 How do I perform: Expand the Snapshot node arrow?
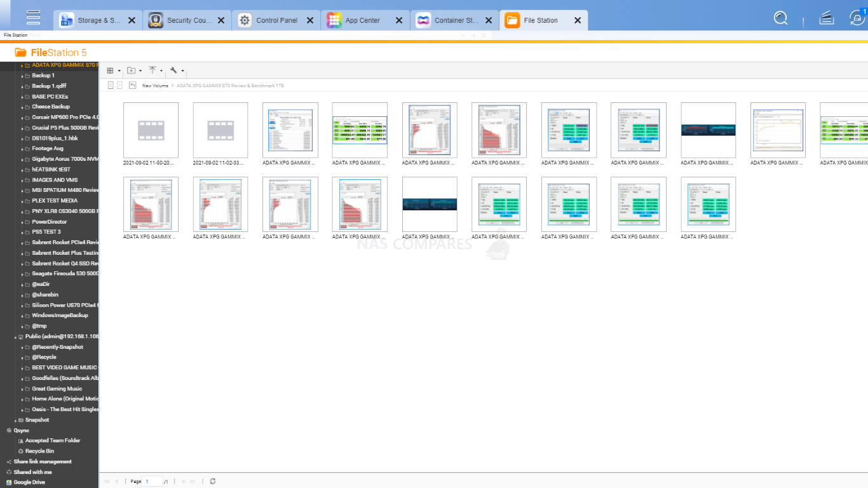tap(15, 420)
